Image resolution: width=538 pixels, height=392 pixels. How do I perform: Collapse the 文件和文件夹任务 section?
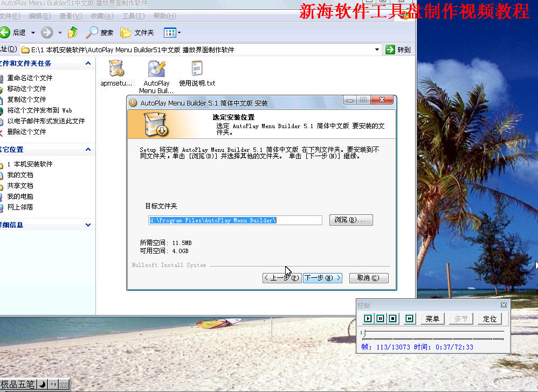[88, 64]
